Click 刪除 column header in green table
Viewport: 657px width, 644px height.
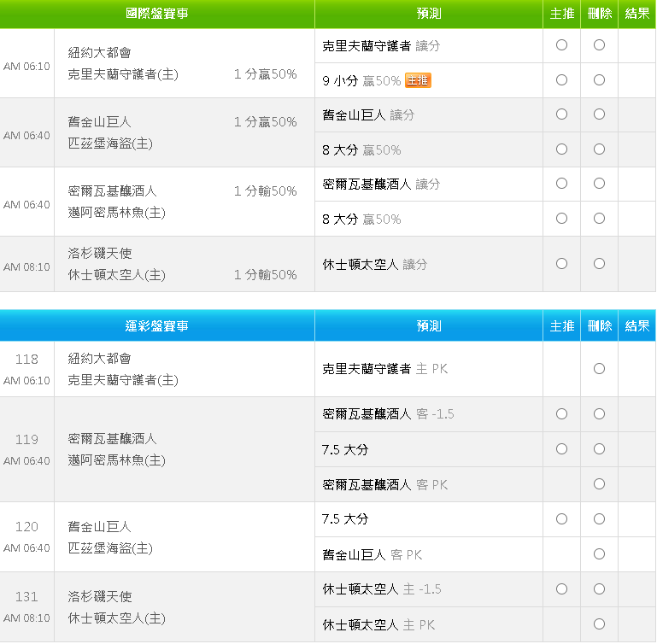point(600,14)
